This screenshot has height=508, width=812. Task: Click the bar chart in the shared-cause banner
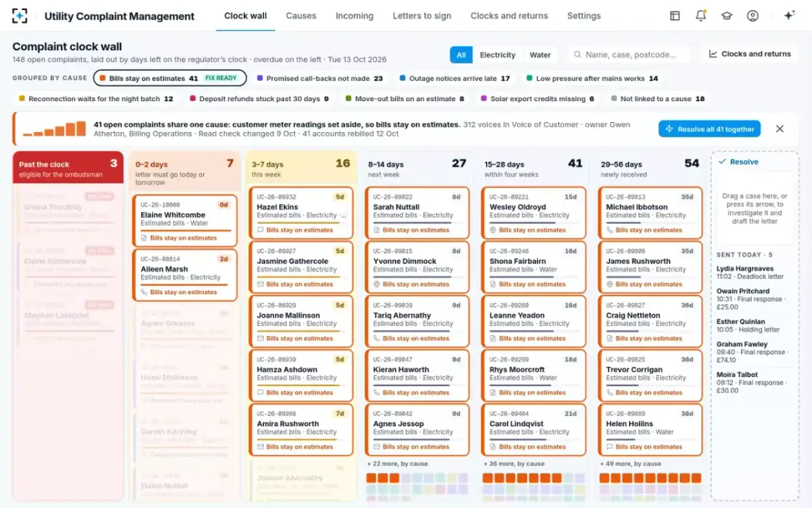55,129
